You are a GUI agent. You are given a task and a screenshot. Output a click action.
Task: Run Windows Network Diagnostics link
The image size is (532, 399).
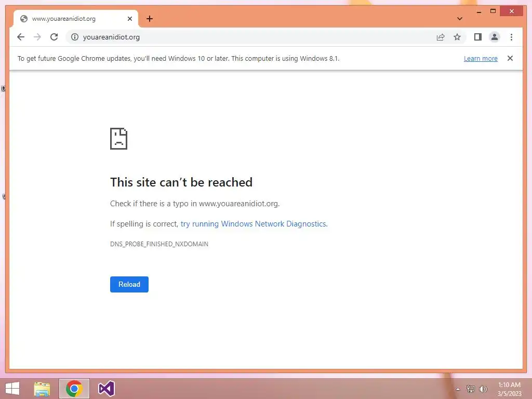(x=254, y=224)
